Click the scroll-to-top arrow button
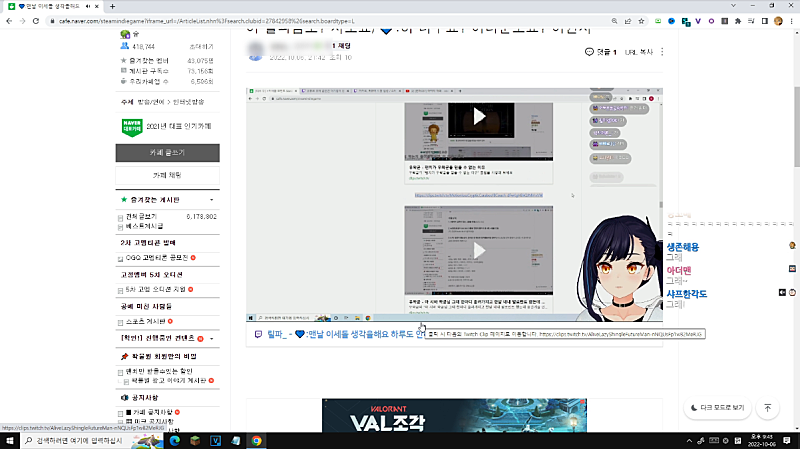This screenshot has height=449, width=800. click(x=767, y=408)
